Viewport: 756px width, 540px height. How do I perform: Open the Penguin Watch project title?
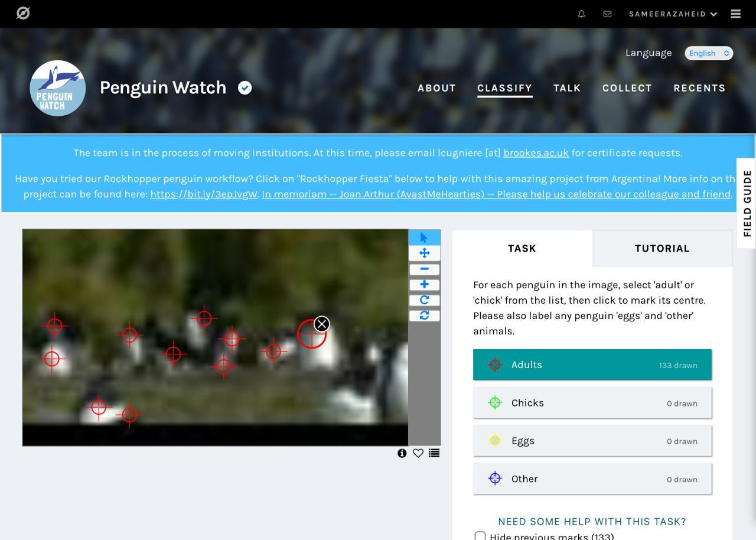[163, 87]
